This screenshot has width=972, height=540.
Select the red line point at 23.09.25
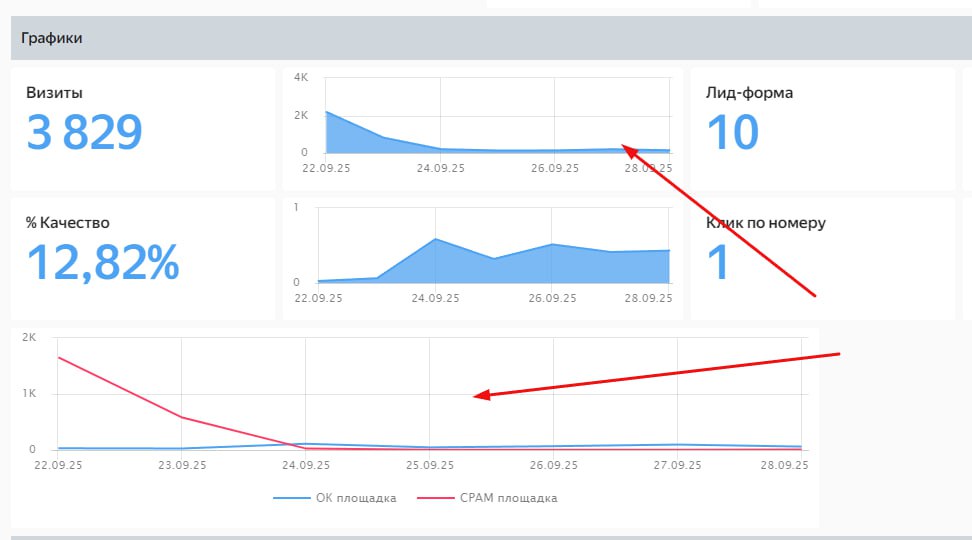click(x=181, y=417)
